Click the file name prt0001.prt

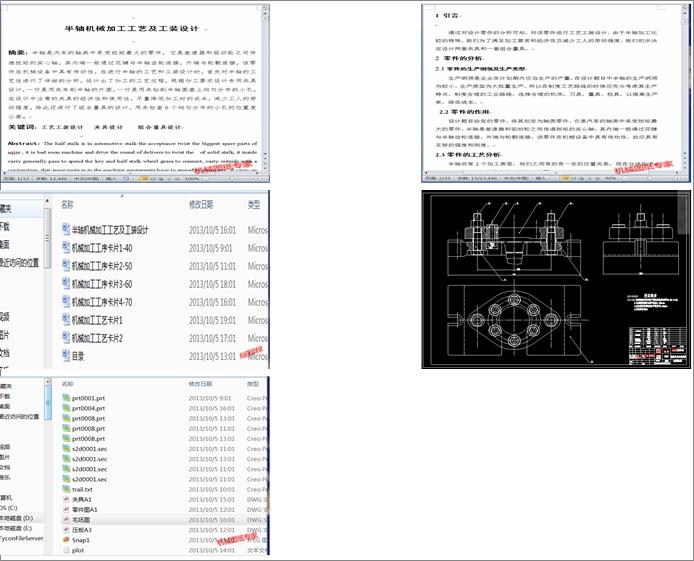tap(89, 398)
